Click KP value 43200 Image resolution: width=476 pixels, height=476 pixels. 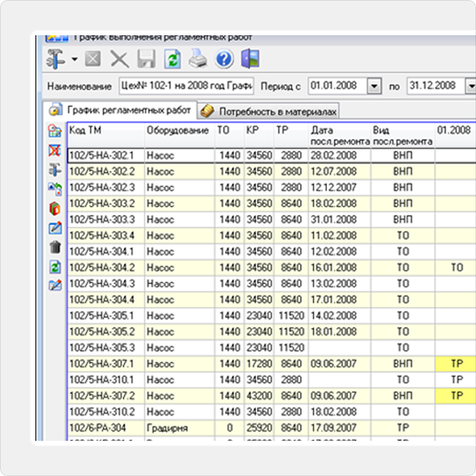[x=259, y=396]
